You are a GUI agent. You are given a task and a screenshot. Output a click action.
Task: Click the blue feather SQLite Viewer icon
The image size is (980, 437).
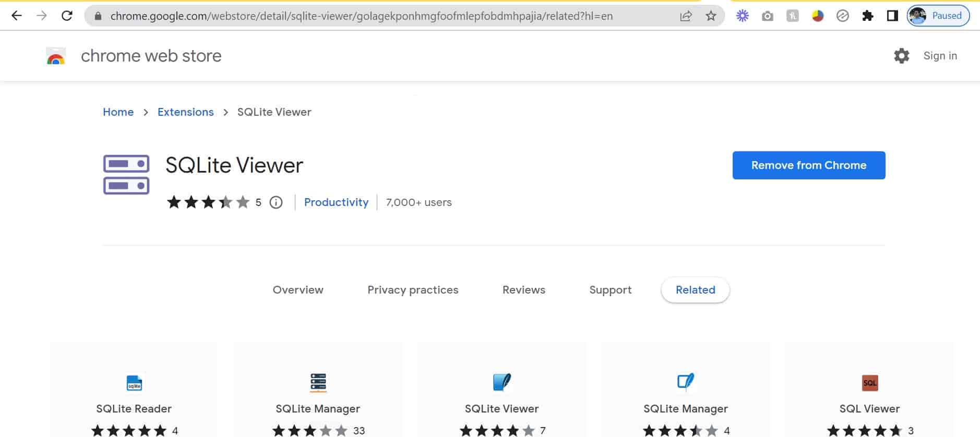point(501,382)
